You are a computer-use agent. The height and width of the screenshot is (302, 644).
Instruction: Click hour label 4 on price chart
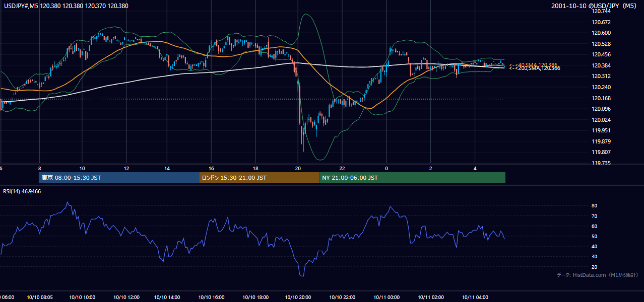pos(475,168)
